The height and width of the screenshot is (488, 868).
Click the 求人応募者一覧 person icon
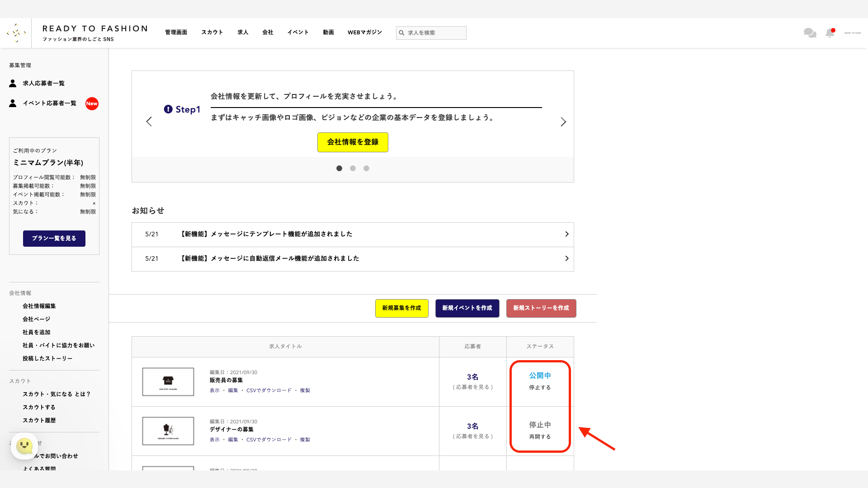click(13, 84)
